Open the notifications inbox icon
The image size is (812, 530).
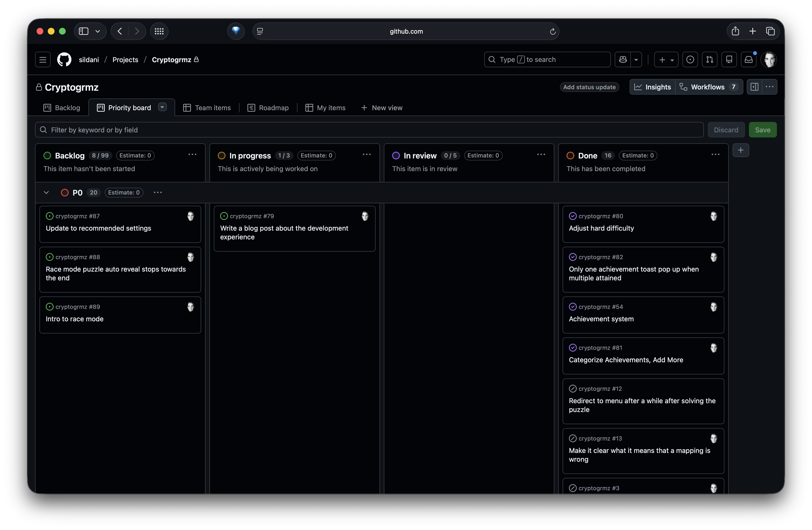tap(748, 59)
